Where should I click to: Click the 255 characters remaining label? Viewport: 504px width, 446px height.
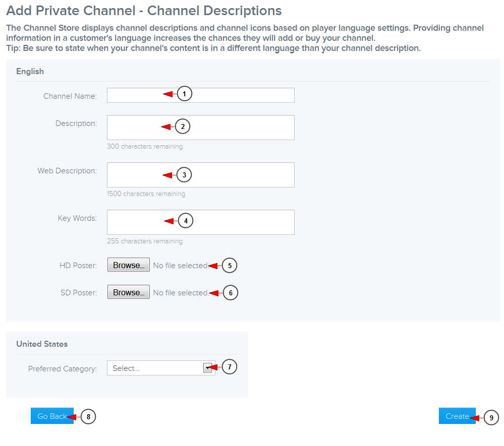[145, 241]
